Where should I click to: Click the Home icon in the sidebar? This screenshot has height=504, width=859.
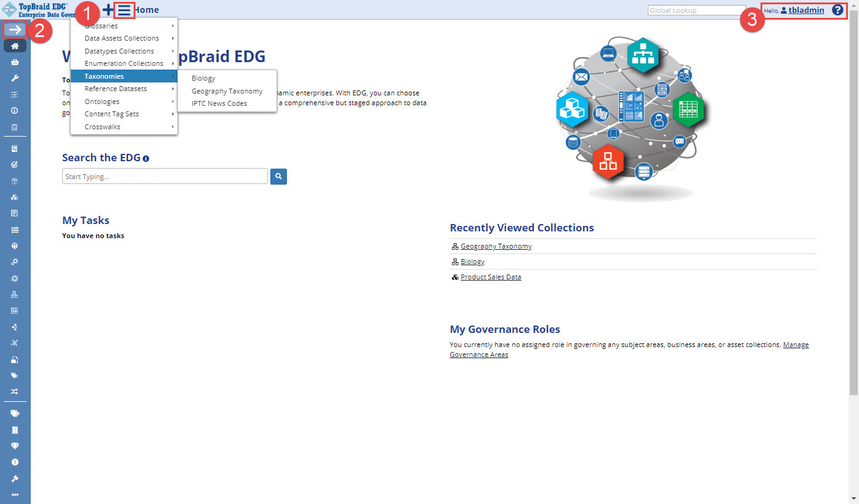(15, 46)
